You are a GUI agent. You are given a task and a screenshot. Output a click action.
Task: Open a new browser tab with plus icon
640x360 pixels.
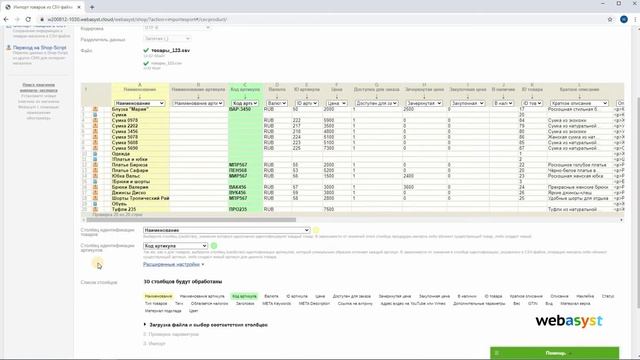pos(92,7)
